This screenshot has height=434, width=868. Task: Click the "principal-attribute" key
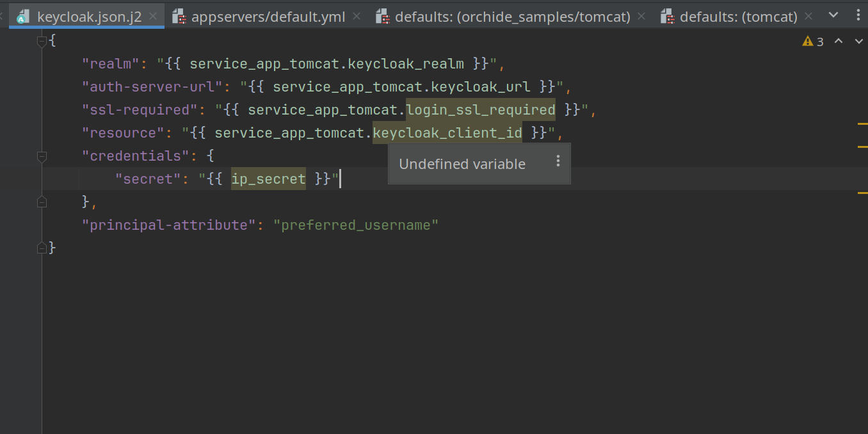coord(169,225)
